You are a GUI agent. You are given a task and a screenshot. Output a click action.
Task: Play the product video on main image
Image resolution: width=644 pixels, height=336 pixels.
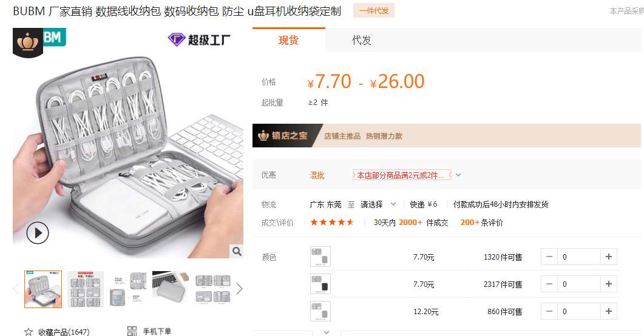pyautogui.click(x=38, y=233)
